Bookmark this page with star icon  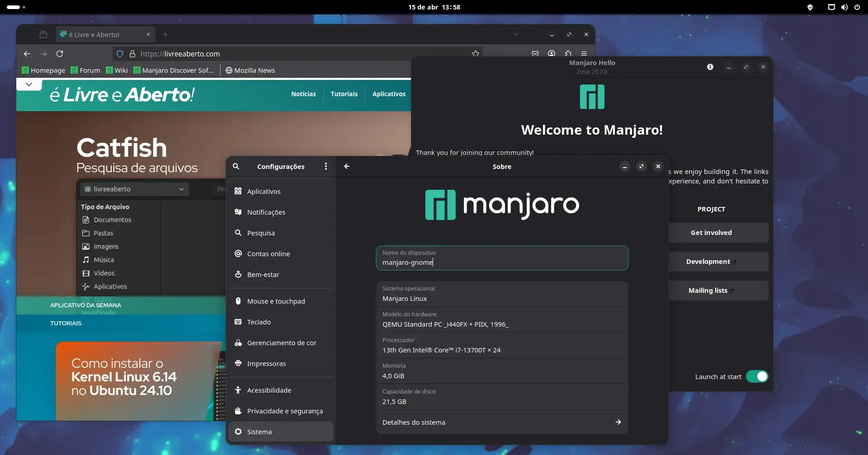point(475,54)
